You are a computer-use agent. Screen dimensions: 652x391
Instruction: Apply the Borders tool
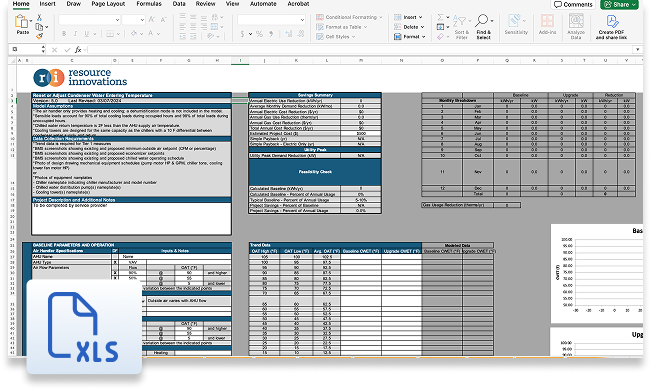tap(110, 34)
